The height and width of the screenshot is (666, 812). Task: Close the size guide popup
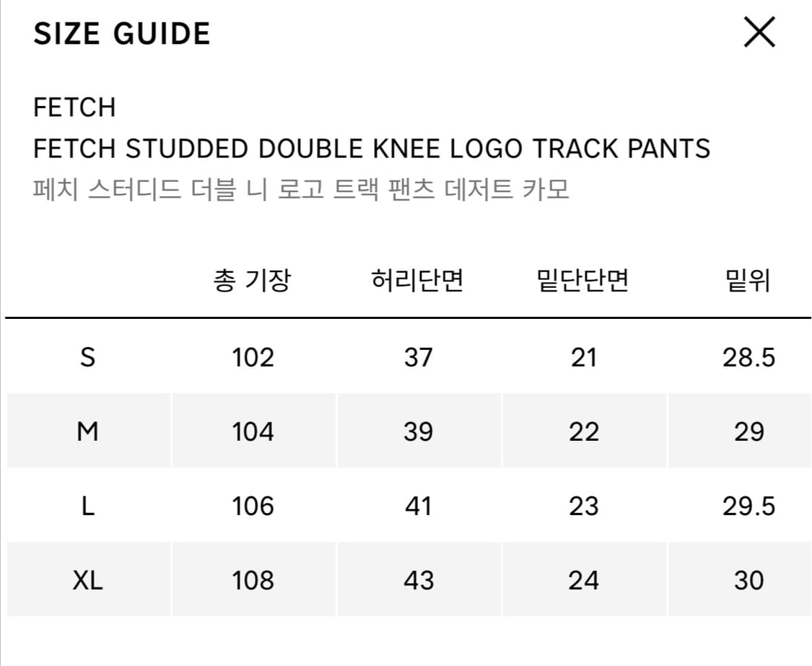click(x=759, y=33)
